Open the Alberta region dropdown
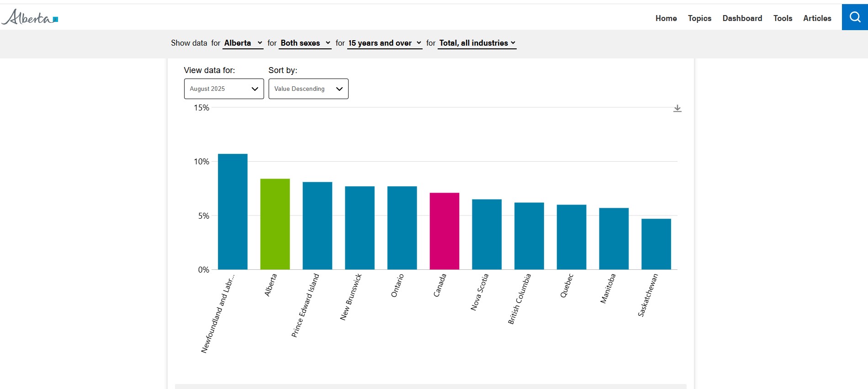The height and width of the screenshot is (389, 868). (x=243, y=43)
